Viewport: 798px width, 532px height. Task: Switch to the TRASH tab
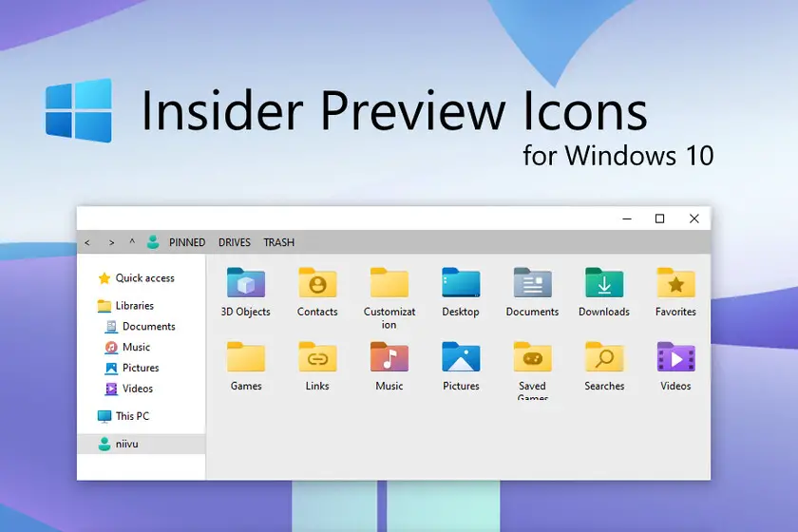point(279,242)
